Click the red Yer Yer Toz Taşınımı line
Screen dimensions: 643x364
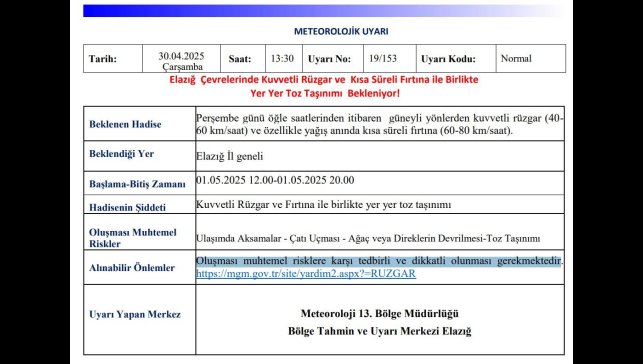click(325, 93)
